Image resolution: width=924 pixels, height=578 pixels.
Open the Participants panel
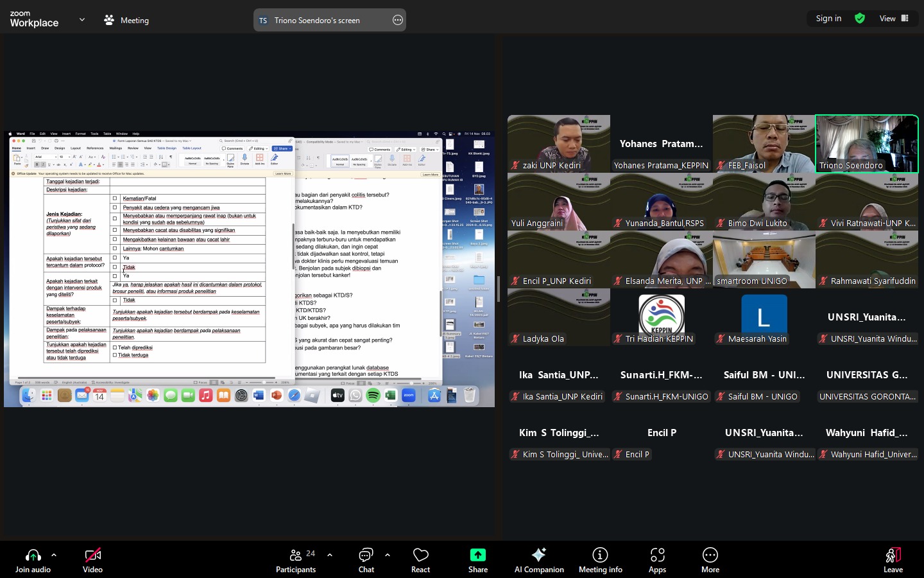(296, 556)
